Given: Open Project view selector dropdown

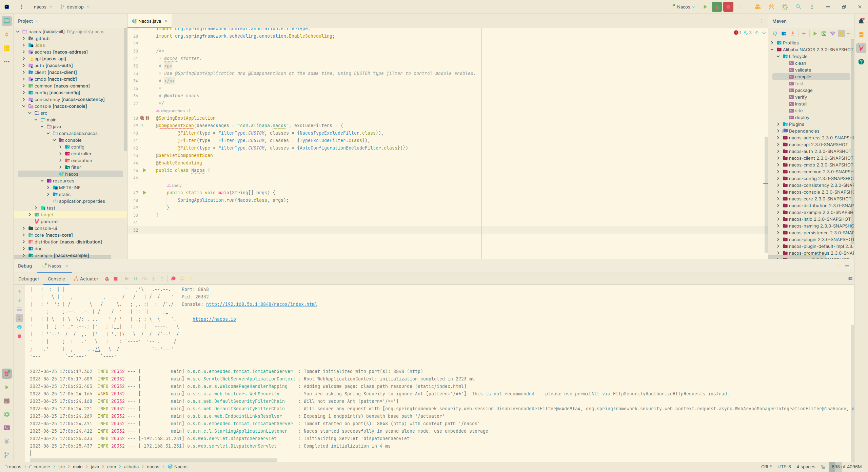Looking at the screenshot, I should [x=28, y=21].
